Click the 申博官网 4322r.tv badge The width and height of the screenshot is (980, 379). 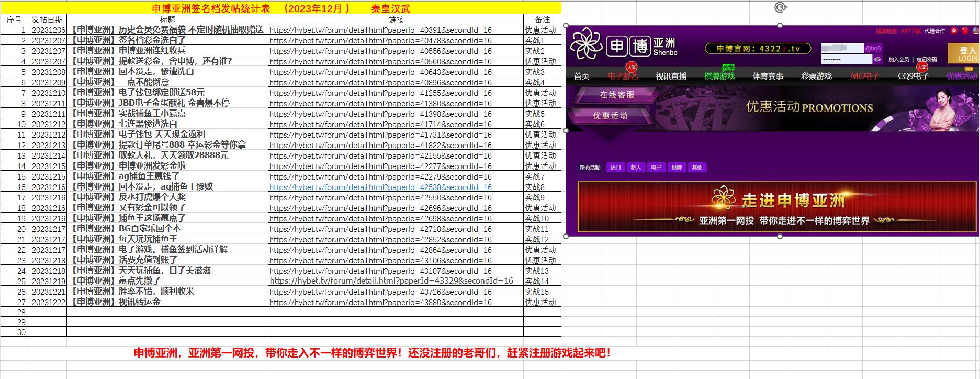point(758,49)
